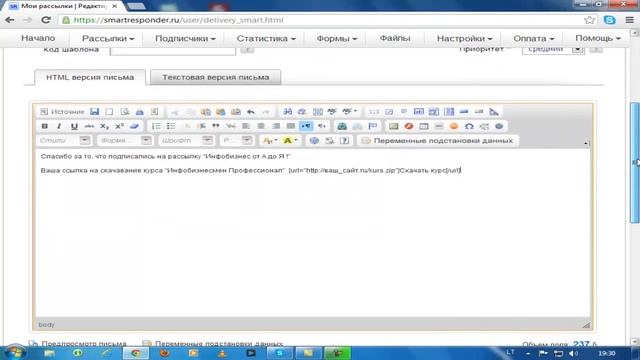Viewport: 640px width, 360px height.
Task: Click the Block Quote icon
Action: (216, 126)
